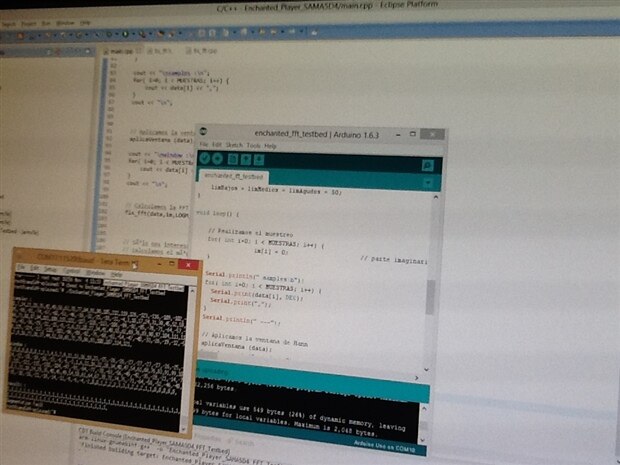Open the Arduino Sketch menu
620x465 pixels.
[x=234, y=145]
